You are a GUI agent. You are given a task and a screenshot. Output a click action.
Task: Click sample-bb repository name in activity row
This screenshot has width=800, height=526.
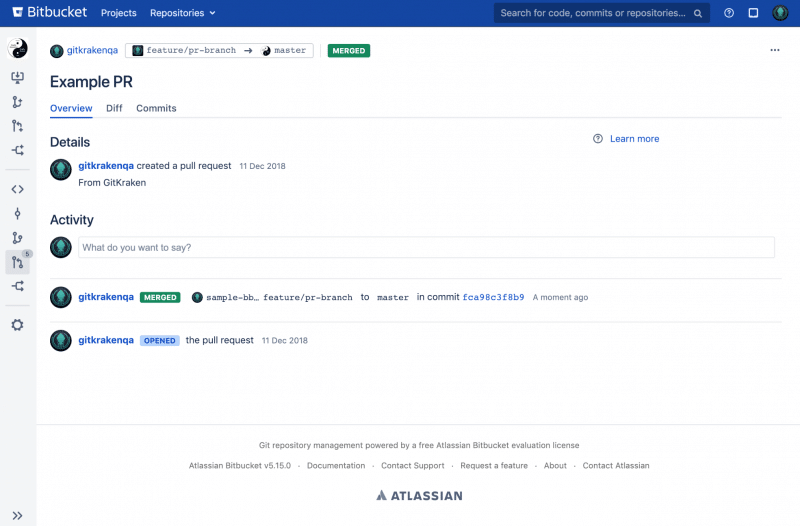click(232, 297)
